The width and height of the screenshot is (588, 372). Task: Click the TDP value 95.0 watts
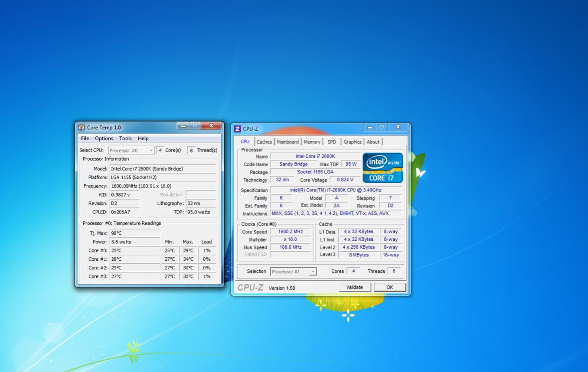pos(201,212)
